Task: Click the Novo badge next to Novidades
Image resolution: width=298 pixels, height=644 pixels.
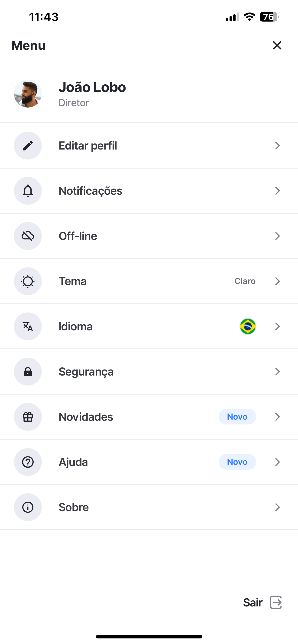Action: coord(237,417)
